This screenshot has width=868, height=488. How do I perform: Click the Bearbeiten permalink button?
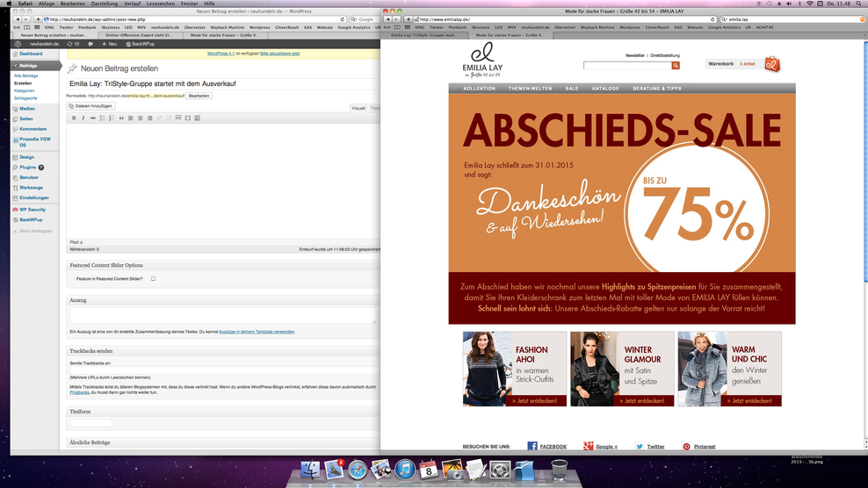[x=199, y=96]
